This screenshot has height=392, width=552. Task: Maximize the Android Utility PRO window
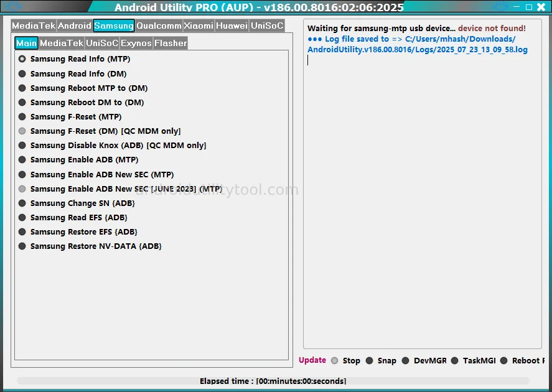[x=529, y=7]
